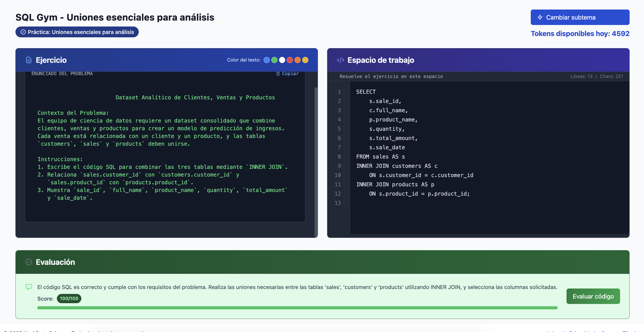644x332 pixels.
Task: Switch text color to orange
Action: pyautogui.click(x=298, y=60)
